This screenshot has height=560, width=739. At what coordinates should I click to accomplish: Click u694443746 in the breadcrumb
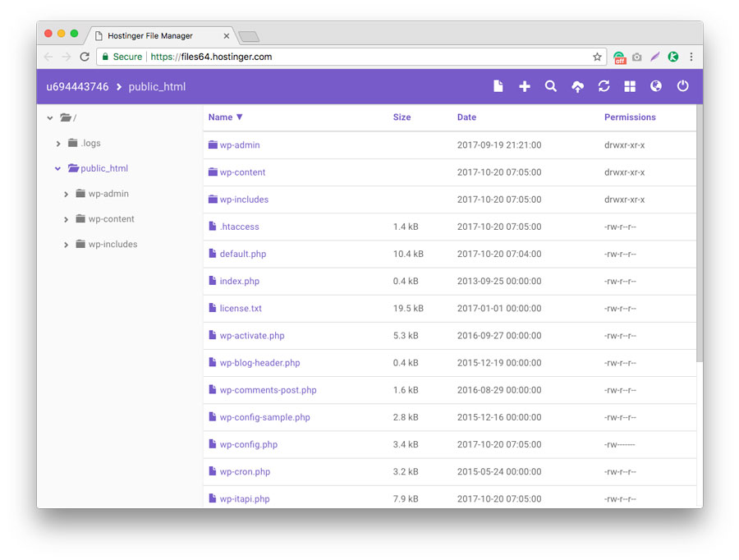(77, 87)
